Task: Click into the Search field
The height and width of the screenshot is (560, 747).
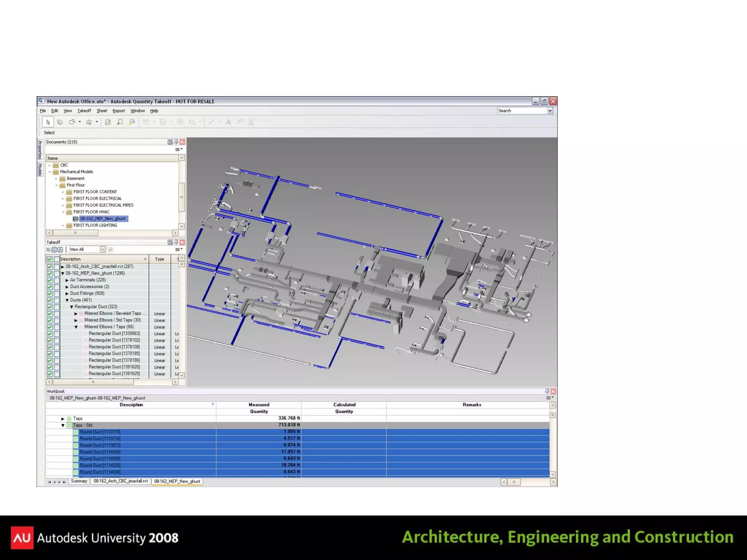Action: coord(522,111)
